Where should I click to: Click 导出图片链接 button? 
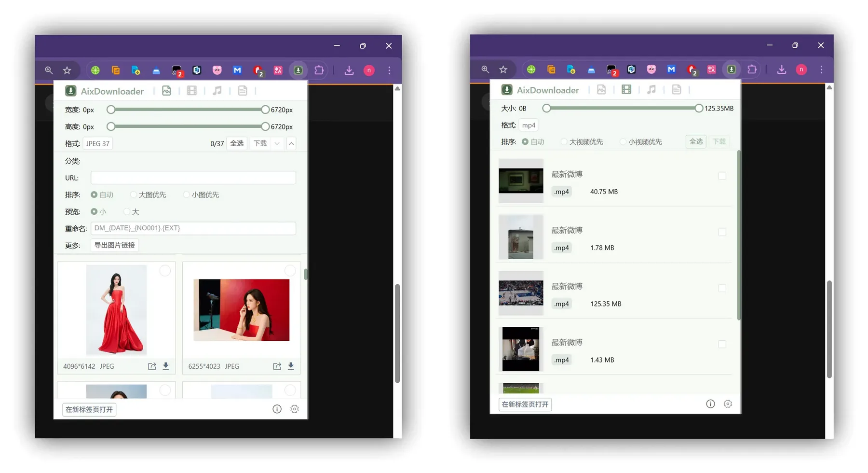[115, 245]
